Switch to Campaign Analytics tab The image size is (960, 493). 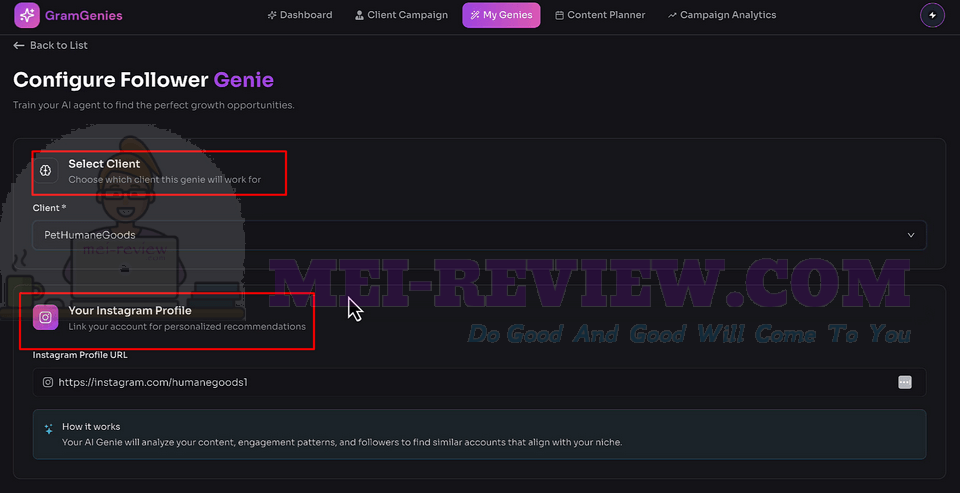[x=722, y=15]
